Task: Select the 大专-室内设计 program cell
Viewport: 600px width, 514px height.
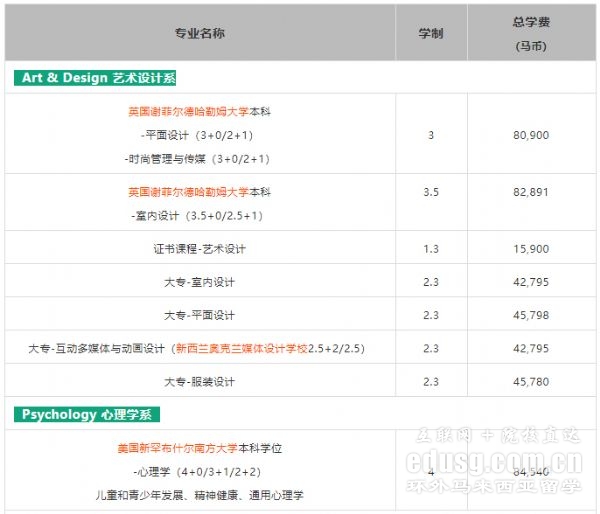Action: click(199, 282)
